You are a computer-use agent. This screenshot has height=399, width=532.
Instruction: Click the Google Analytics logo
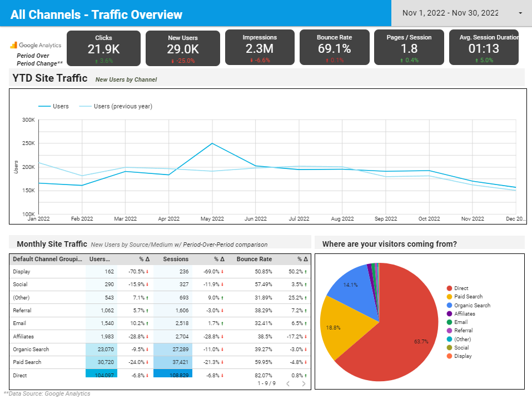(36, 45)
